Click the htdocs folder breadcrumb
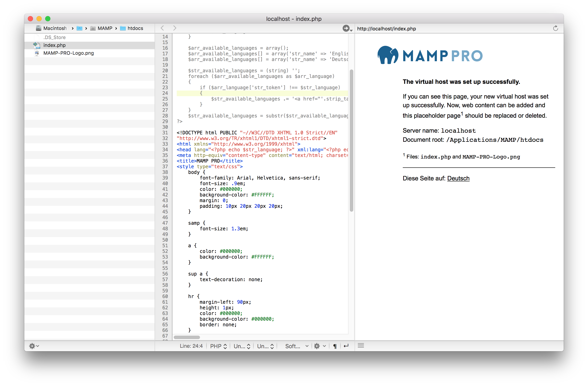 tap(132, 28)
